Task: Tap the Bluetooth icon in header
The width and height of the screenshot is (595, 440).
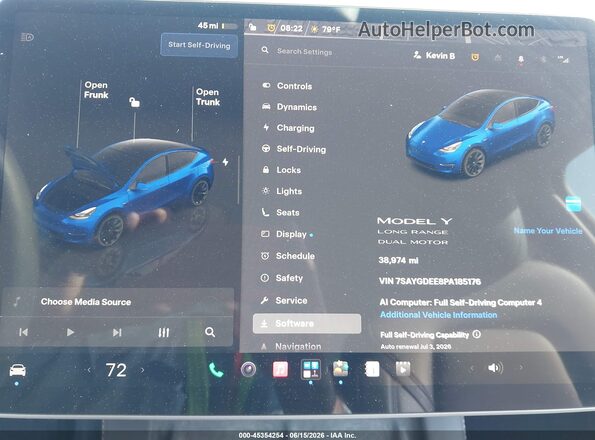Action: point(543,59)
